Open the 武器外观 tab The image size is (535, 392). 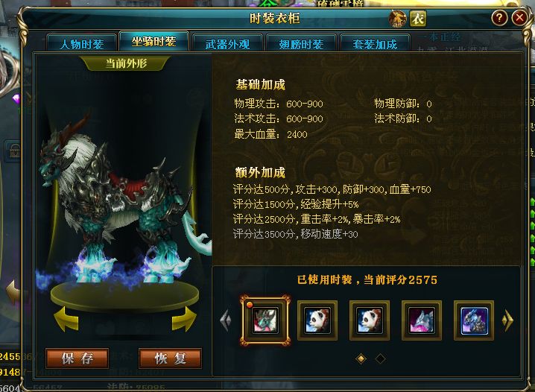[227, 44]
